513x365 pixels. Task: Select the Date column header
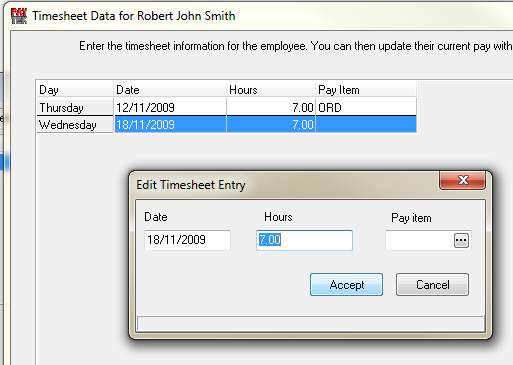coord(170,90)
